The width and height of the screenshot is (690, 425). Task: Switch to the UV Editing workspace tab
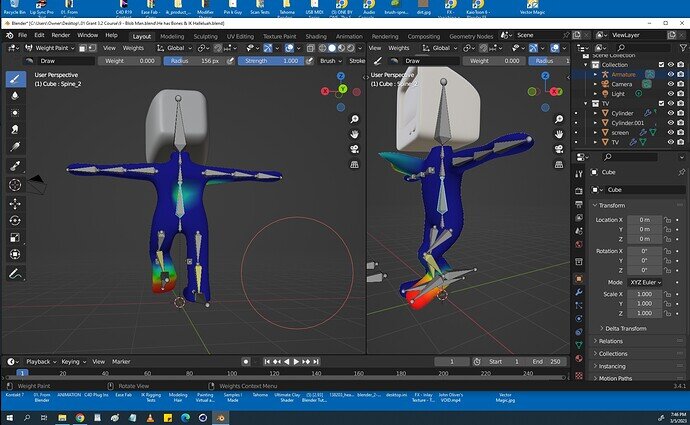240,37
